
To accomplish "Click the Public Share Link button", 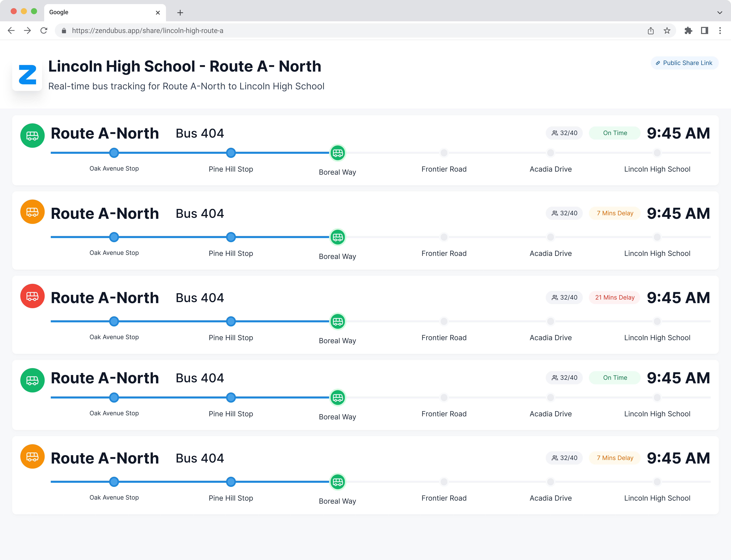I will 685,63.
